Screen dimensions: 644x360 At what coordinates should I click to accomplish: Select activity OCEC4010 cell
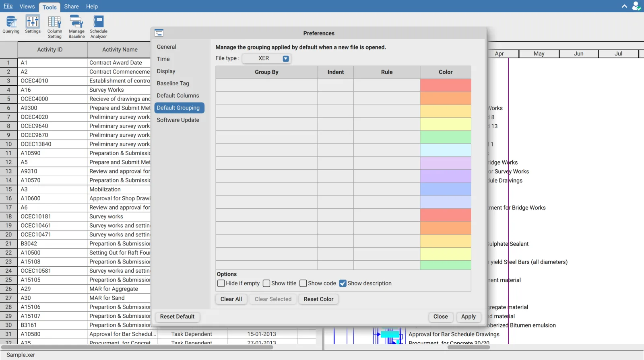click(53, 81)
